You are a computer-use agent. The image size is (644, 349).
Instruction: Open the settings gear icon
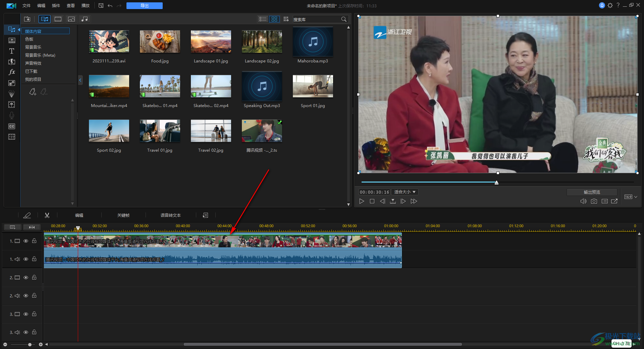click(610, 5)
